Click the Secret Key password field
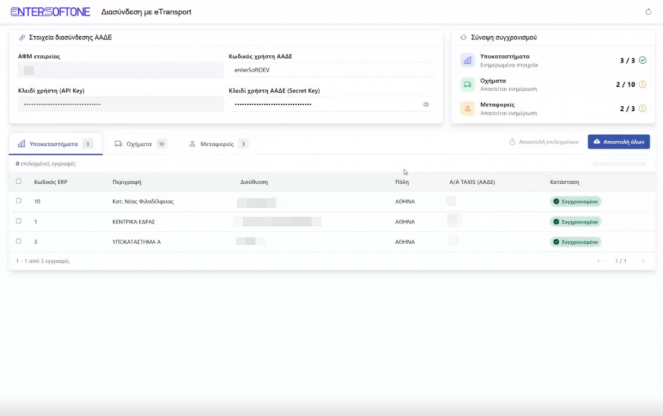663x416 pixels. tap(331, 104)
